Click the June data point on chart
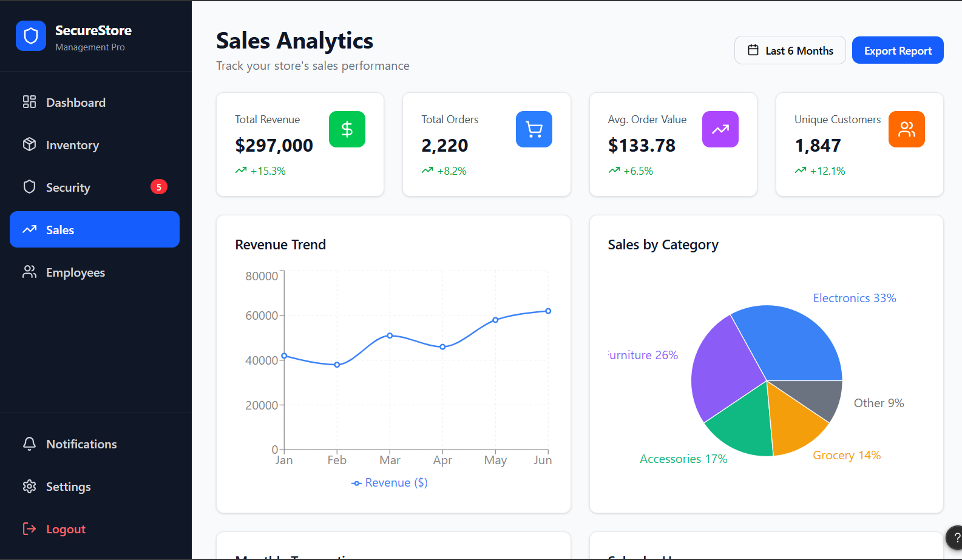 (x=548, y=311)
